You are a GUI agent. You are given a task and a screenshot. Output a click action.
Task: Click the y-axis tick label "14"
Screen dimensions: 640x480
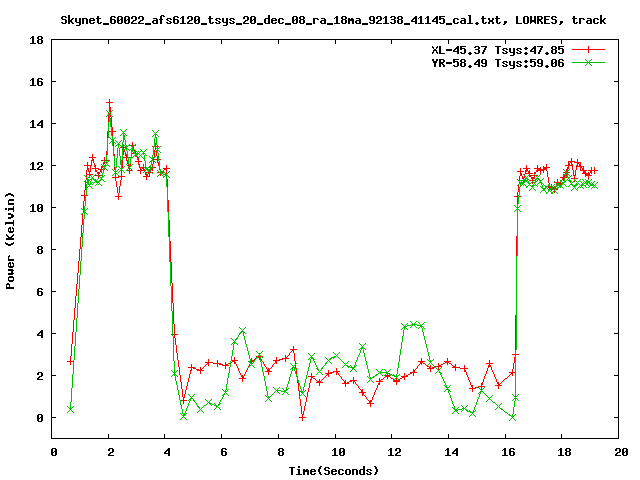tap(36, 124)
